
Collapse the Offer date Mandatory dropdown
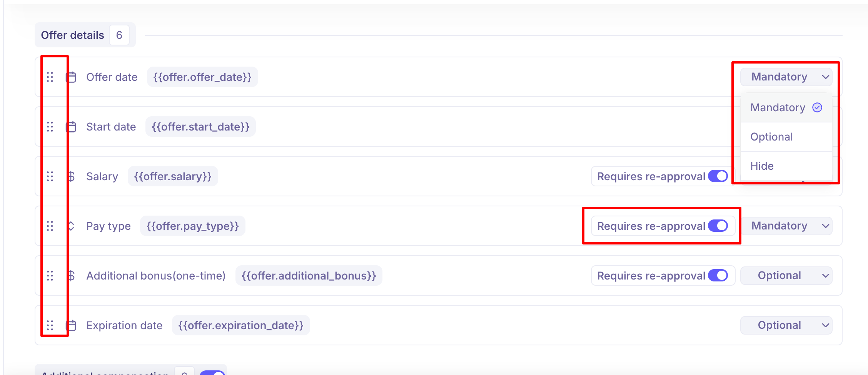pos(786,77)
